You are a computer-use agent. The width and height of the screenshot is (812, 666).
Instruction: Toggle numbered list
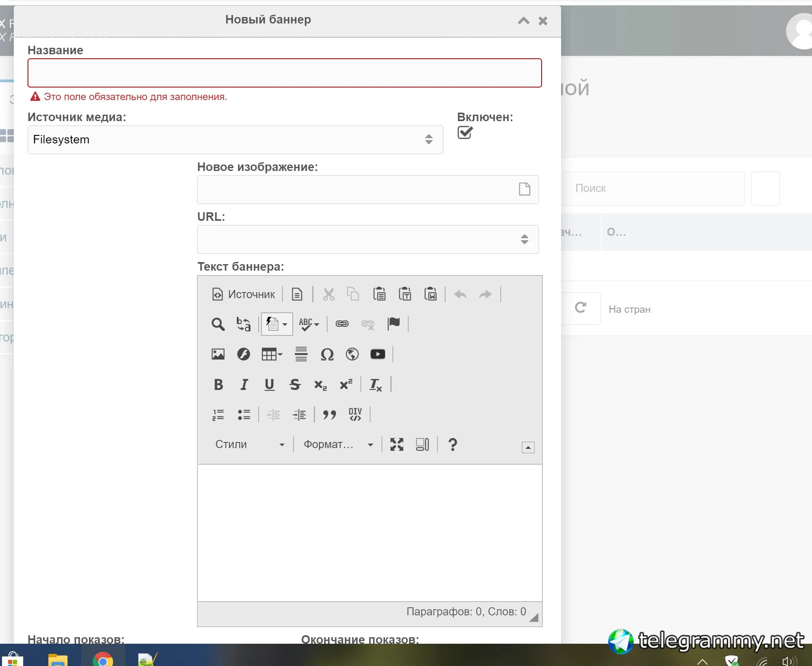point(218,414)
